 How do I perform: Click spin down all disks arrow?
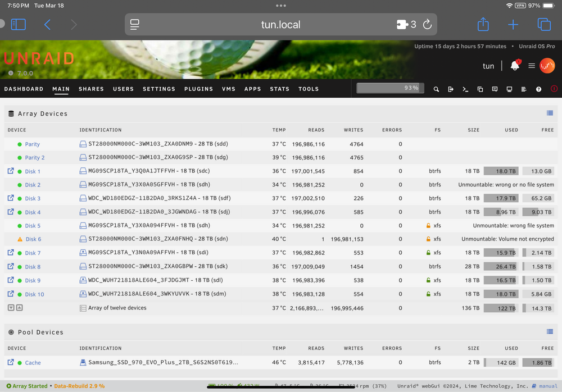tap(11, 307)
